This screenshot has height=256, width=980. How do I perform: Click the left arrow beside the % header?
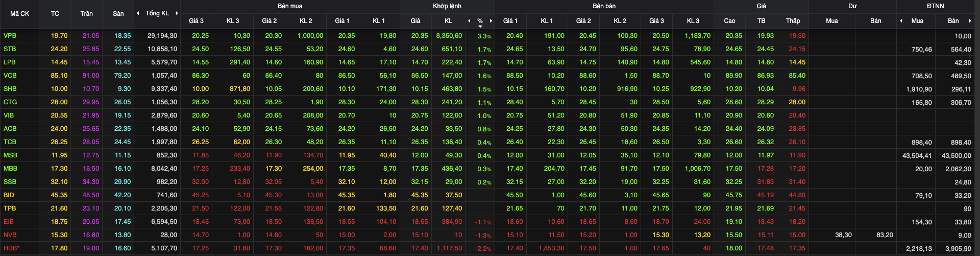pyautogui.click(x=469, y=21)
